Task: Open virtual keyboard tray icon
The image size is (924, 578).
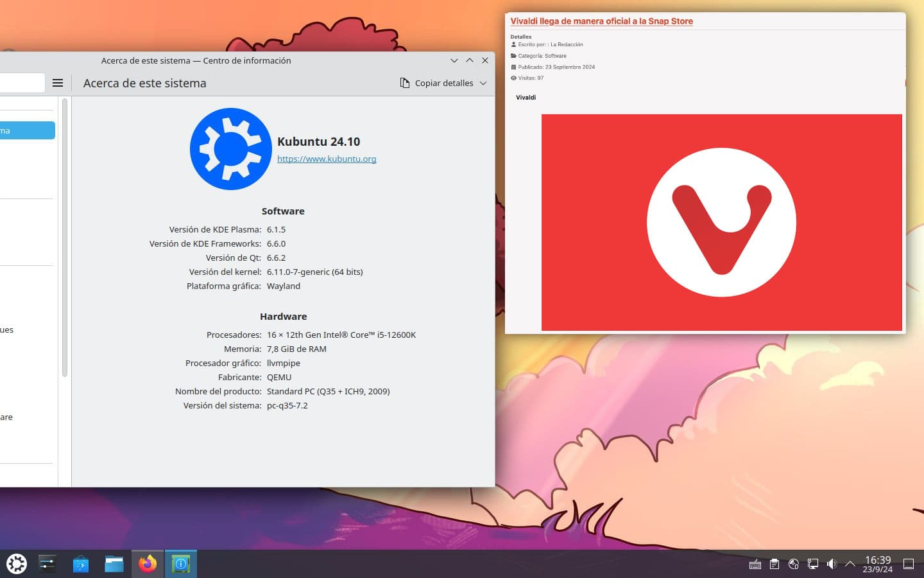Action: click(x=755, y=564)
